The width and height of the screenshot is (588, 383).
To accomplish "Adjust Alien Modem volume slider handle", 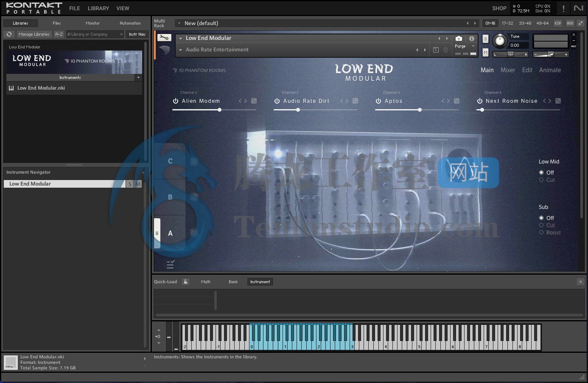I will [219, 110].
